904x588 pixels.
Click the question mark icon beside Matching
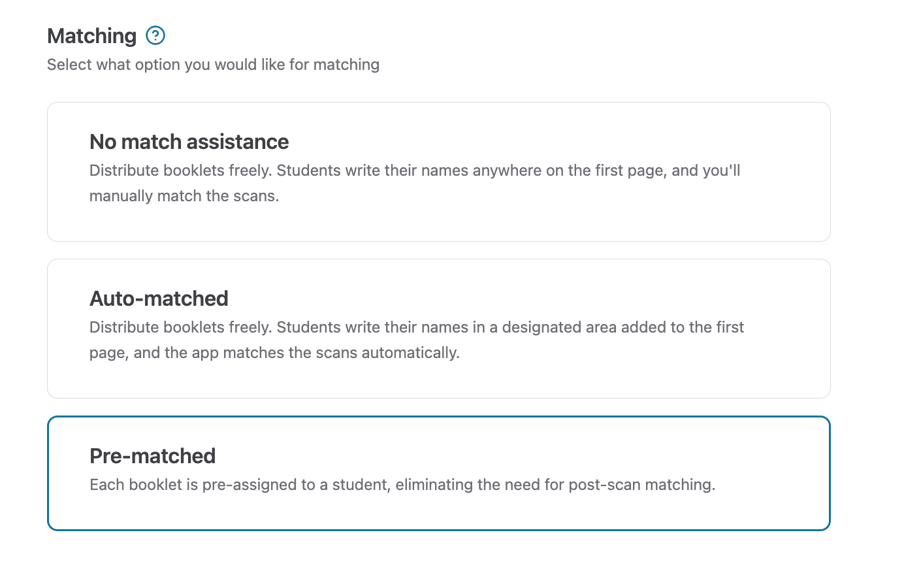(155, 35)
